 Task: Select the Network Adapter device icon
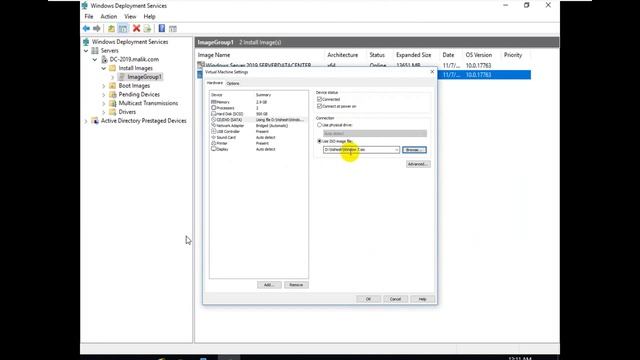click(x=213, y=126)
